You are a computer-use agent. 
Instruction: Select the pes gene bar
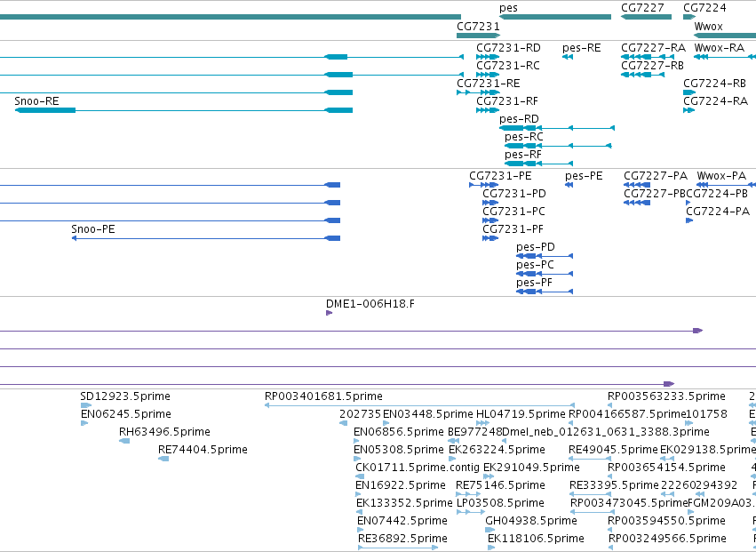[555, 17]
